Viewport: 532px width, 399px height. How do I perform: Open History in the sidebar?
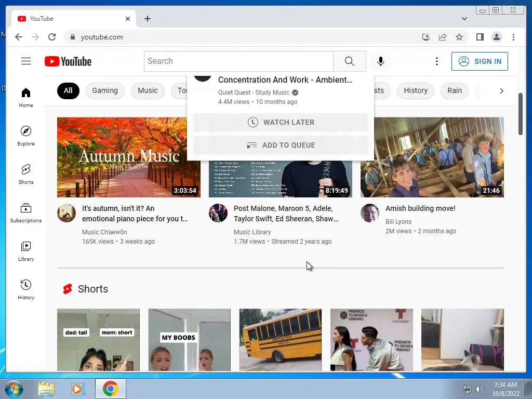26,289
